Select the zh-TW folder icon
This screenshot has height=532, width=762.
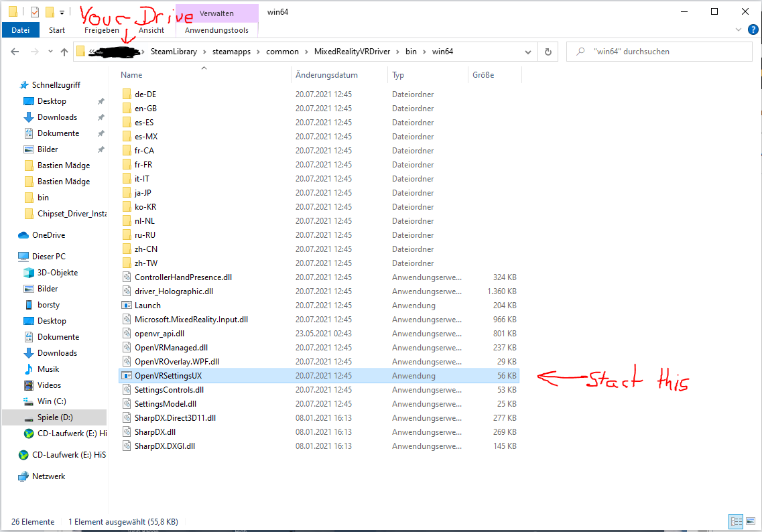pos(127,263)
